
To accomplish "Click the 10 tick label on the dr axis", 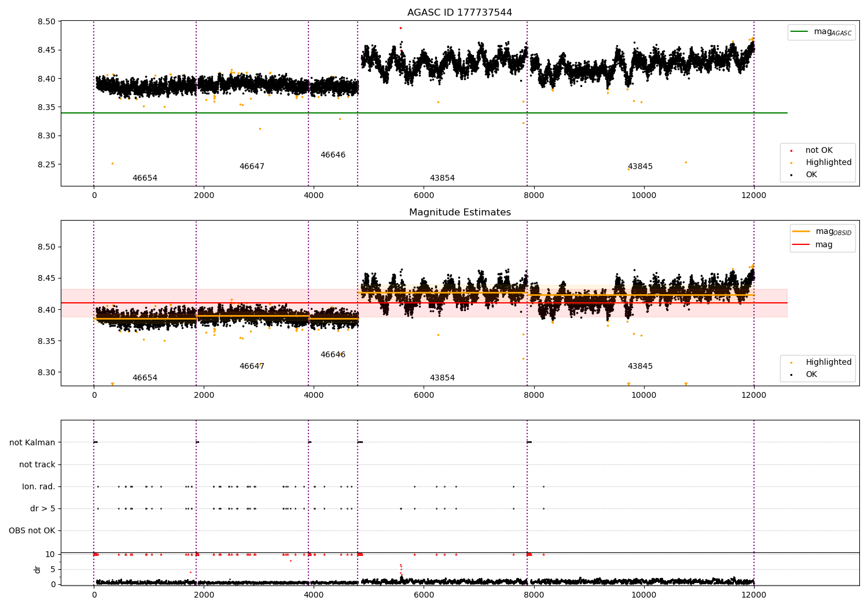I will (50, 555).
